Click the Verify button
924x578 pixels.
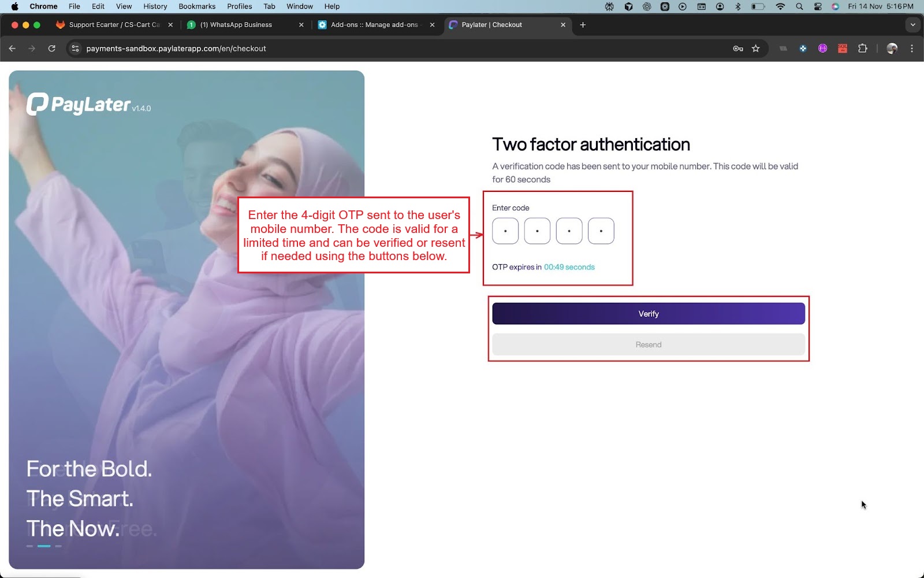pyautogui.click(x=648, y=314)
